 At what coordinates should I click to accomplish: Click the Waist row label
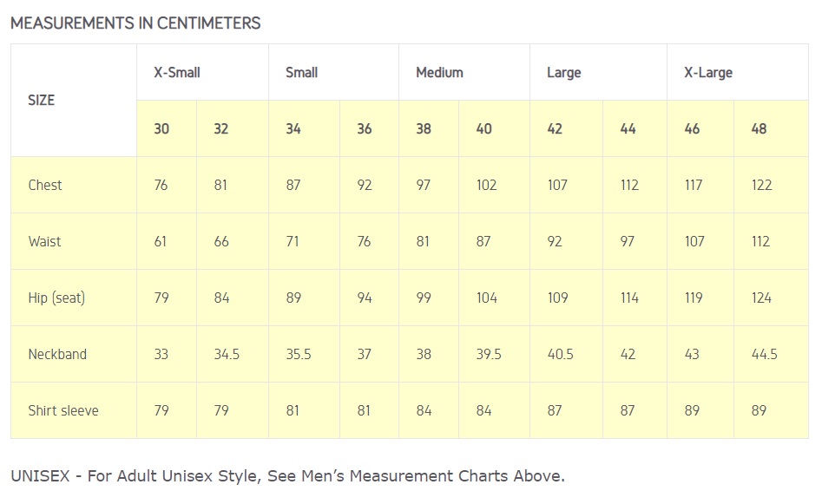[x=44, y=241]
